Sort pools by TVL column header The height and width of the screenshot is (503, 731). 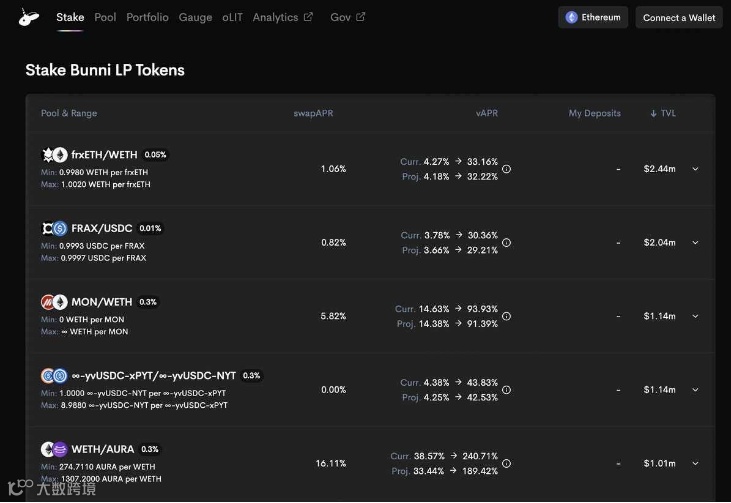click(x=663, y=114)
